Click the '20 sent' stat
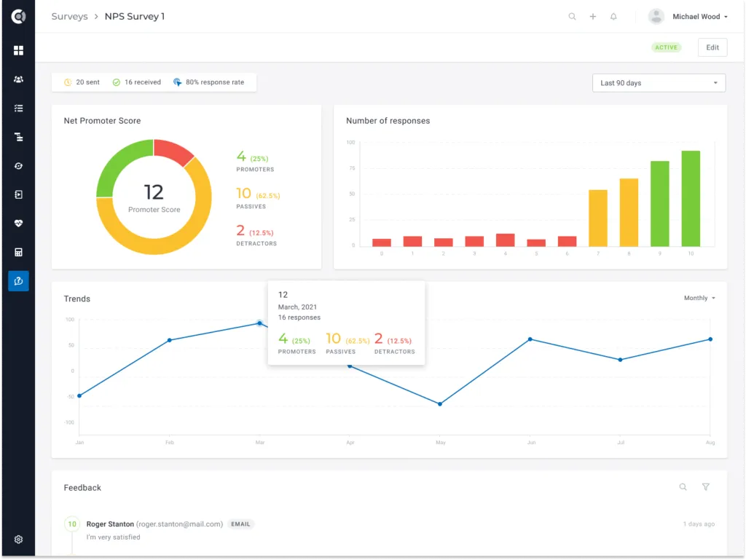The width and height of the screenshot is (746, 560). tap(82, 82)
